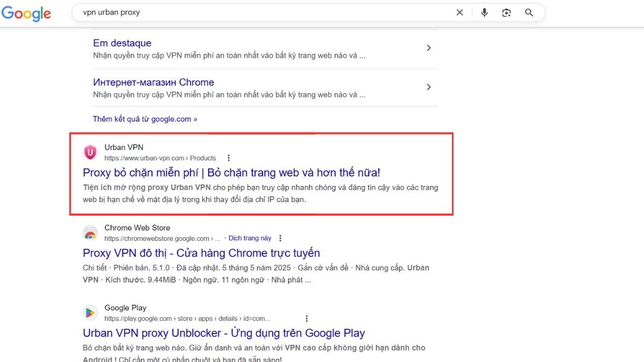Click the Google Play favicon
Viewport: 644px width, 362px height.
pos(90,313)
